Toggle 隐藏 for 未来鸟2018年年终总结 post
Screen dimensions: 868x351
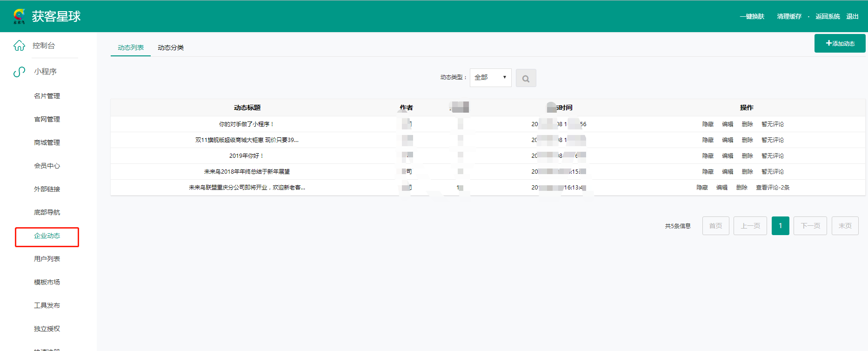(708, 172)
